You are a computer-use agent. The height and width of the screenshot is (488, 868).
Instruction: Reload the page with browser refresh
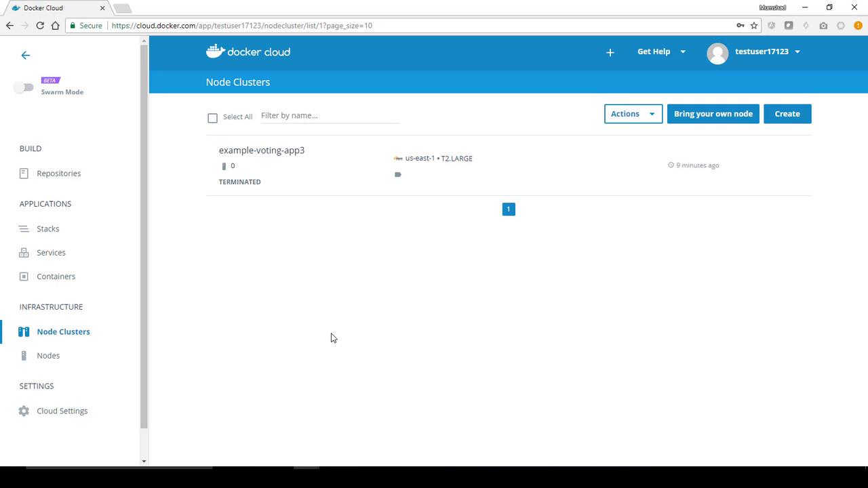(x=40, y=26)
